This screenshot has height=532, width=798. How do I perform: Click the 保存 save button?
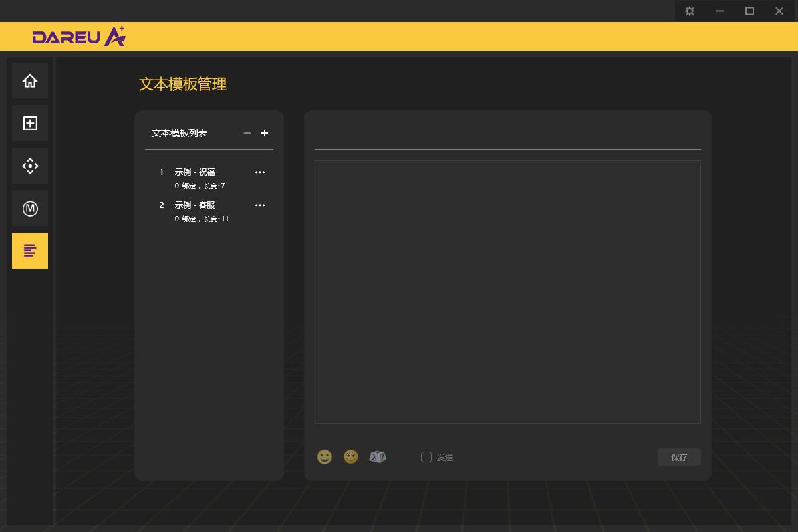point(679,457)
